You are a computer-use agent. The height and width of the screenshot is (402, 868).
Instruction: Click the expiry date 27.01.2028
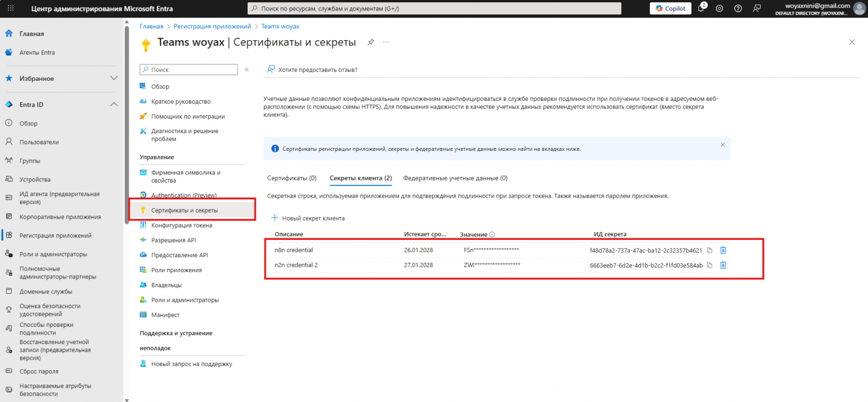click(x=418, y=265)
